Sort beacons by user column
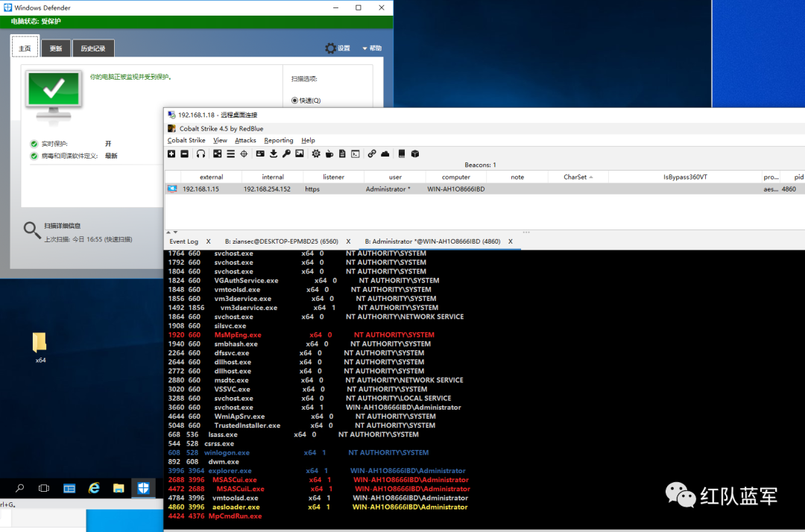 pyautogui.click(x=395, y=177)
